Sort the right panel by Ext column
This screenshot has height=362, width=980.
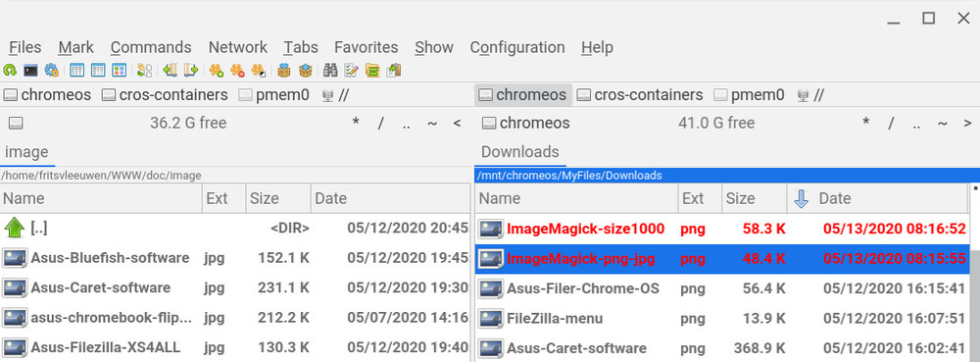pyautogui.click(x=700, y=199)
